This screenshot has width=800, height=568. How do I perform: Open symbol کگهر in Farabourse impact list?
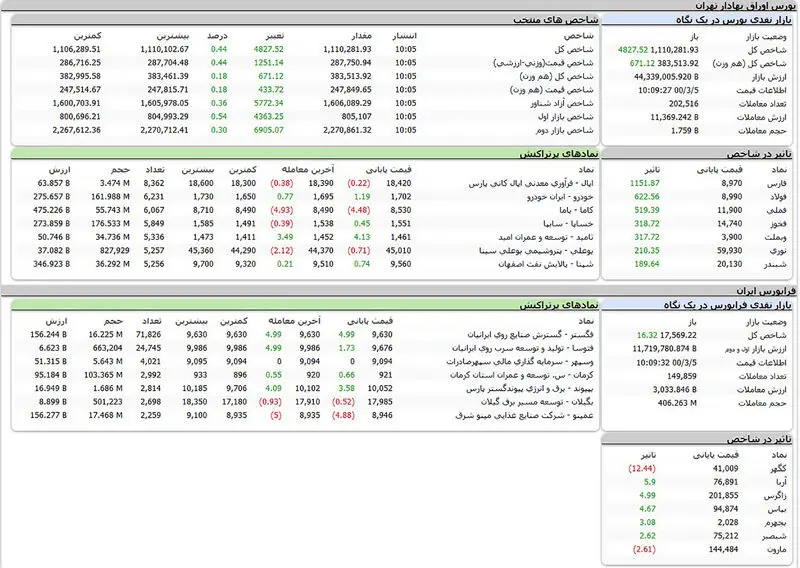click(778, 468)
